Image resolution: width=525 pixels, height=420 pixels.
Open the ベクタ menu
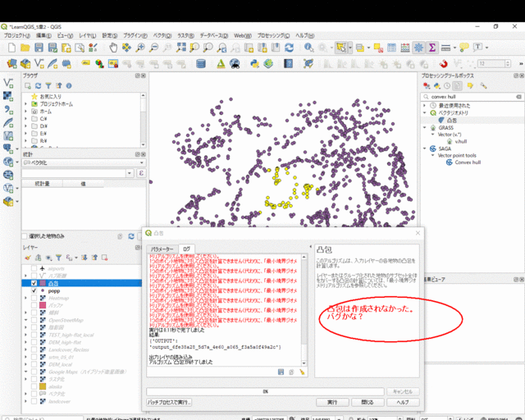[x=162, y=35]
